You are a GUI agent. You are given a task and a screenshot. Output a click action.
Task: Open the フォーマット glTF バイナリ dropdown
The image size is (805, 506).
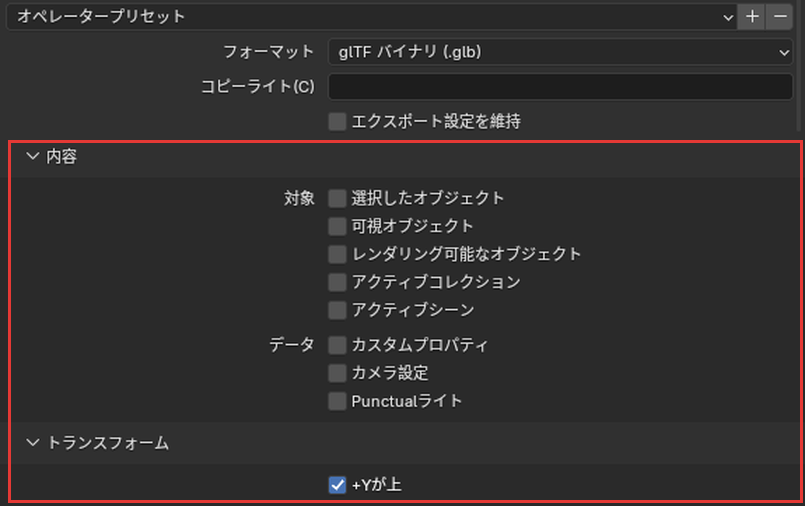click(561, 52)
